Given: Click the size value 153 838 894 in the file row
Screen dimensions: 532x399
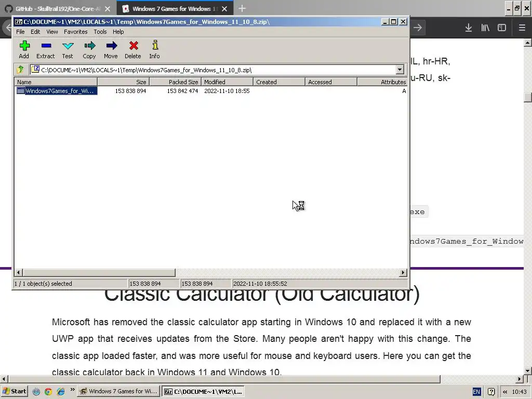Looking at the screenshot, I should click(x=130, y=91).
